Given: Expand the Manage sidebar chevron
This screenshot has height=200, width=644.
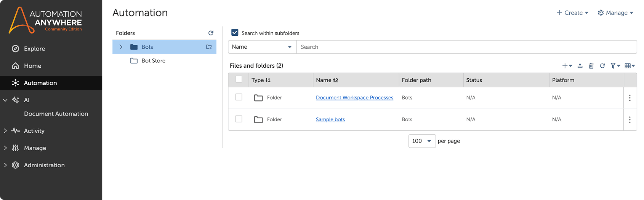Looking at the screenshot, I should pyautogui.click(x=5, y=148).
